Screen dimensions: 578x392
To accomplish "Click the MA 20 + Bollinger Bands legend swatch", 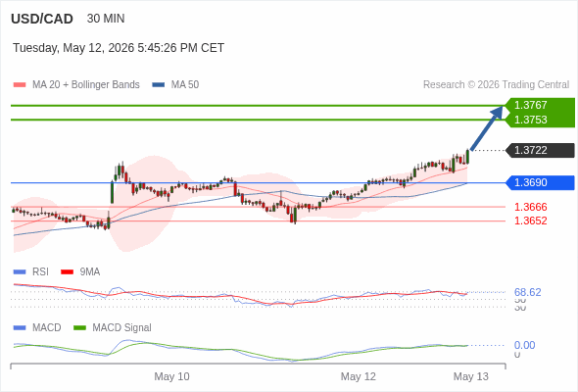I will [x=20, y=85].
